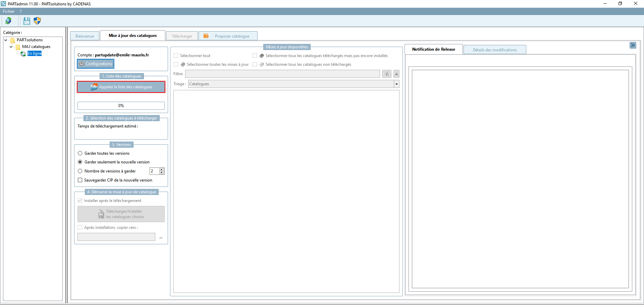Click the Configurations button
644x305 pixels.
[x=96, y=64]
